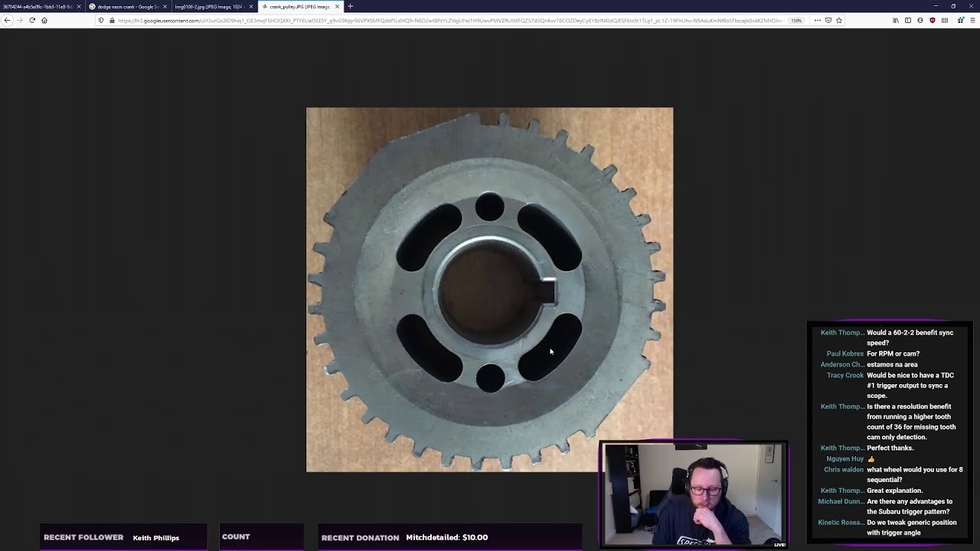Click chat username 'Chris walden'
This screenshot has height=551, width=980.
point(844,469)
